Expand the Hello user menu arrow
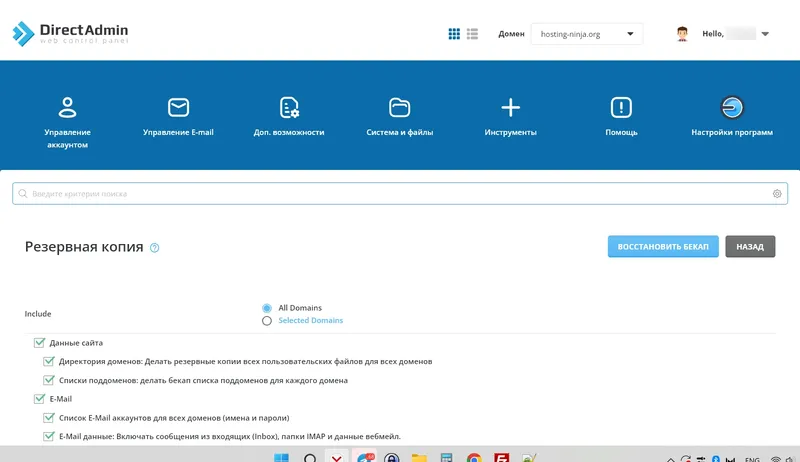The image size is (800, 462). coord(765,34)
